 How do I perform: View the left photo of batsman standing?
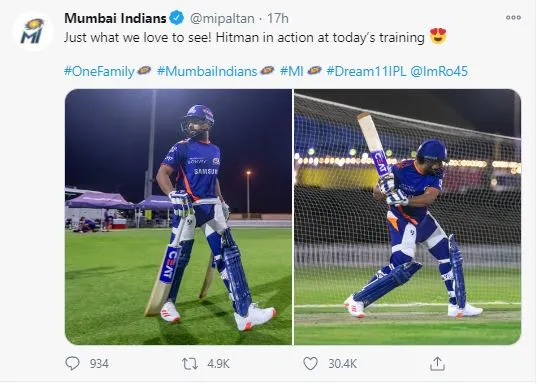tap(178, 217)
